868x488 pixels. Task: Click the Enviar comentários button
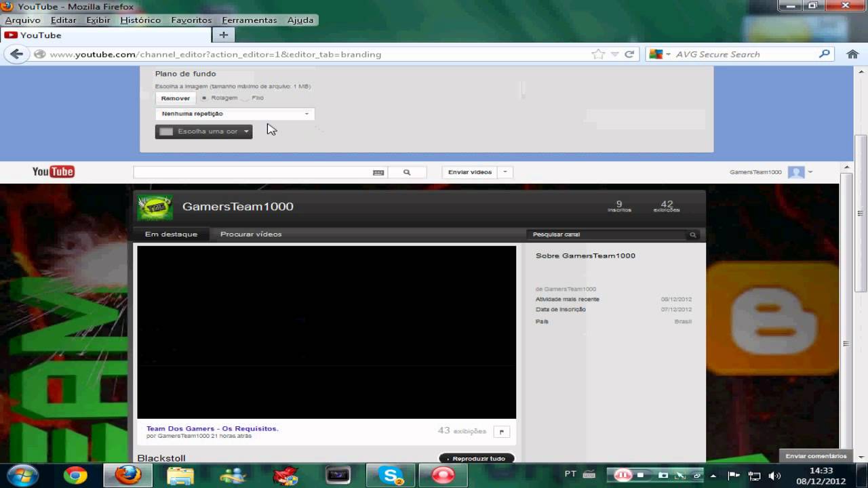point(816,456)
